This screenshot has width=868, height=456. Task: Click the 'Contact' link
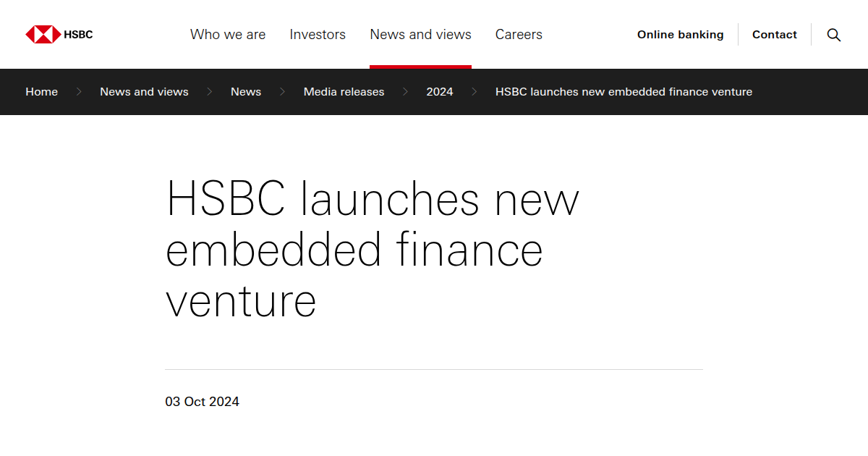(x=775, y=34)
